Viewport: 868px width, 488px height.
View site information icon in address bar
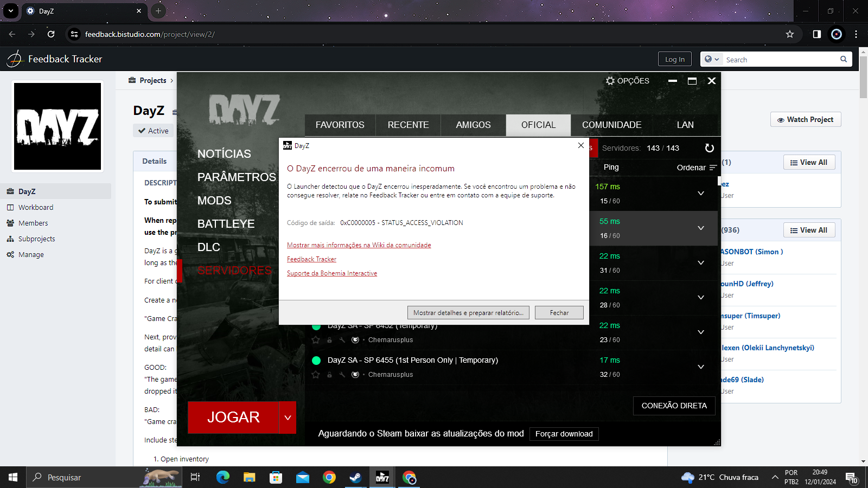click(74, 34)
